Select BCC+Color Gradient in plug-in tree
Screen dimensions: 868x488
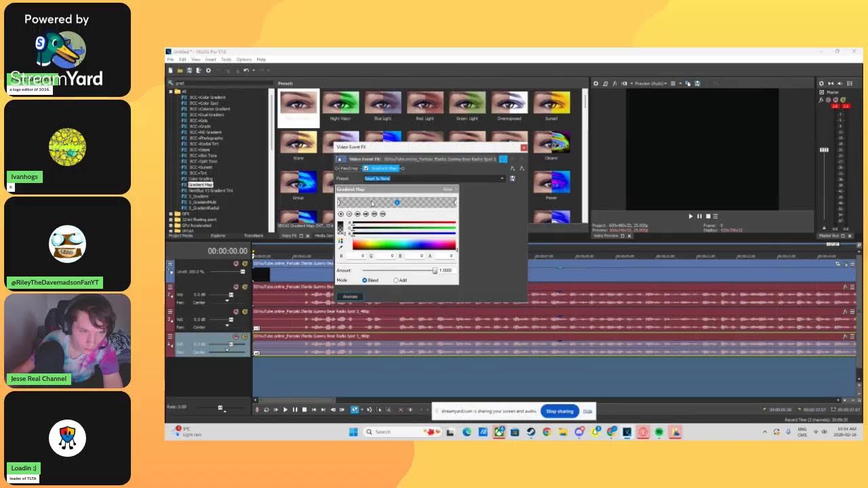tap(208, 98)
